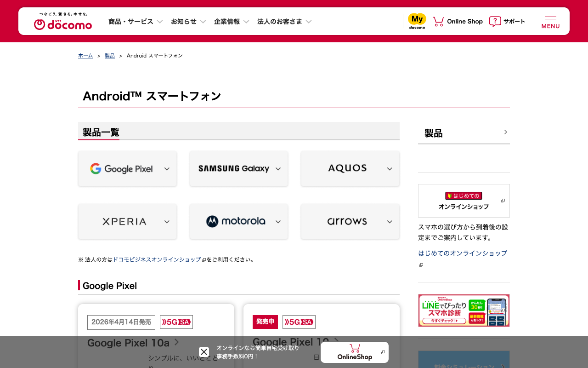Expand the 企業情報 menu
Screen dimensions: 588x368
click(232, 22)
